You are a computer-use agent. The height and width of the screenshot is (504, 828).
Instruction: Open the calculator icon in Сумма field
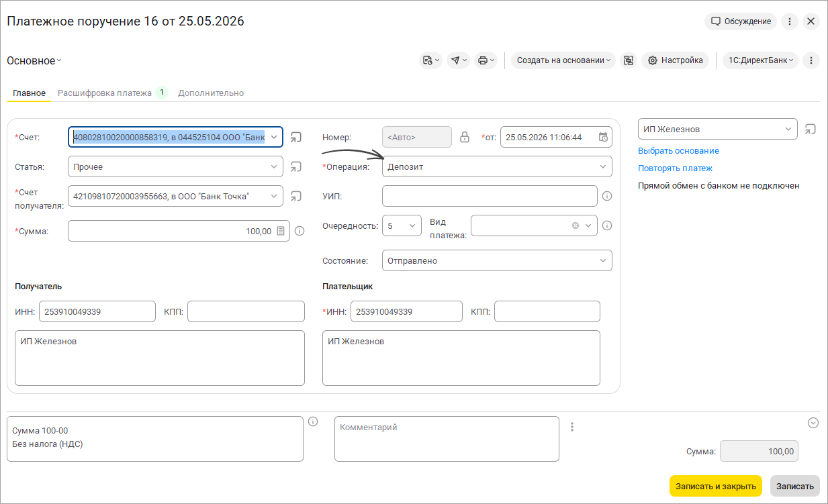[x=281, y=231]
